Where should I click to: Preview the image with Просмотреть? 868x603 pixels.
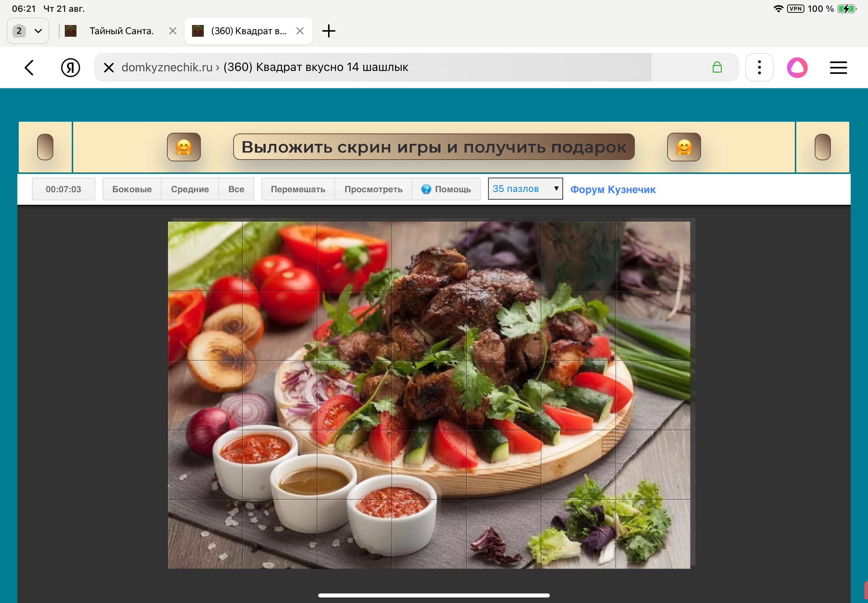(373, 189)
